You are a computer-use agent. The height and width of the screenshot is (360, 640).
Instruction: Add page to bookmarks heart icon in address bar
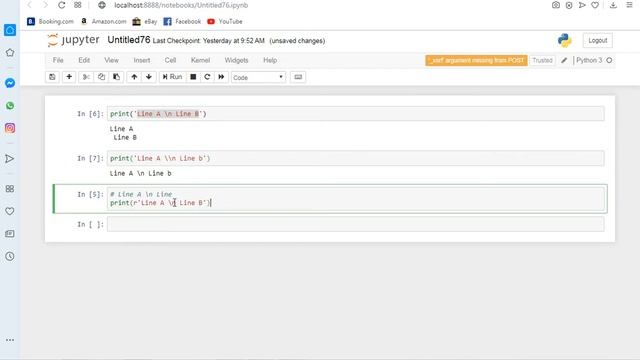[x=595, y=5]
